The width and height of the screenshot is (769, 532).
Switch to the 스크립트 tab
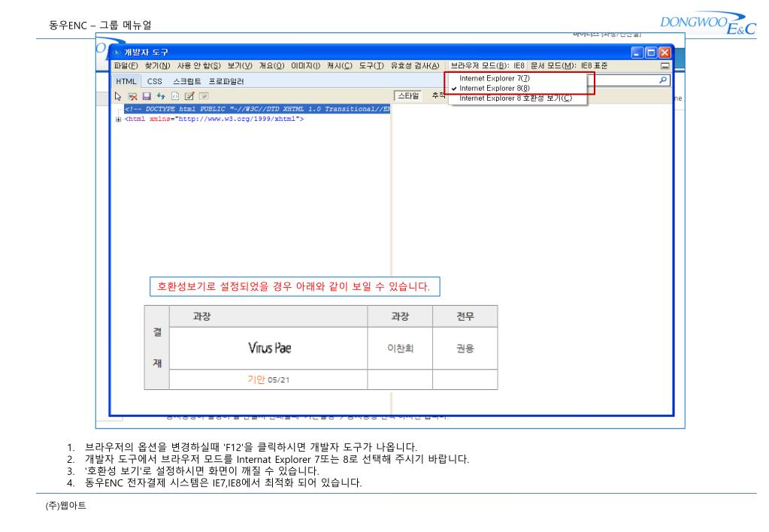tap(187, 81)
